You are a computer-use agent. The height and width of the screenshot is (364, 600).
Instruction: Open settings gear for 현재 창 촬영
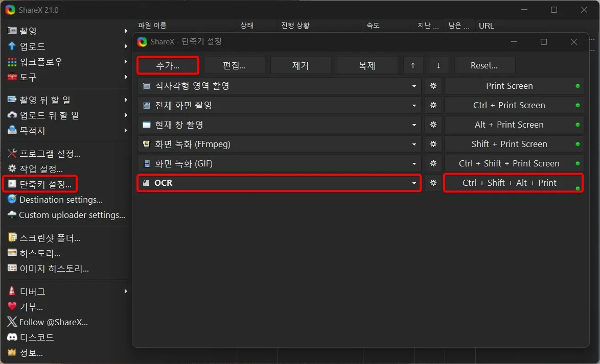(x=433, y=125)
